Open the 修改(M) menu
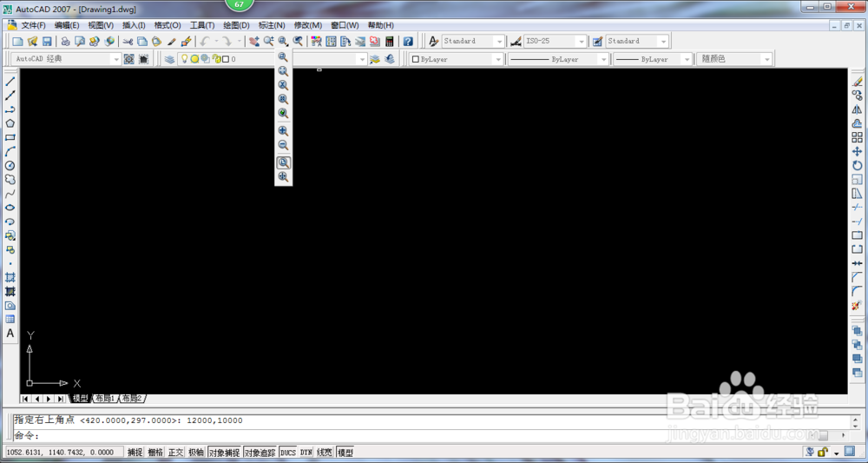The width and height of the screenshot is (868, 463). coord(308,25)
